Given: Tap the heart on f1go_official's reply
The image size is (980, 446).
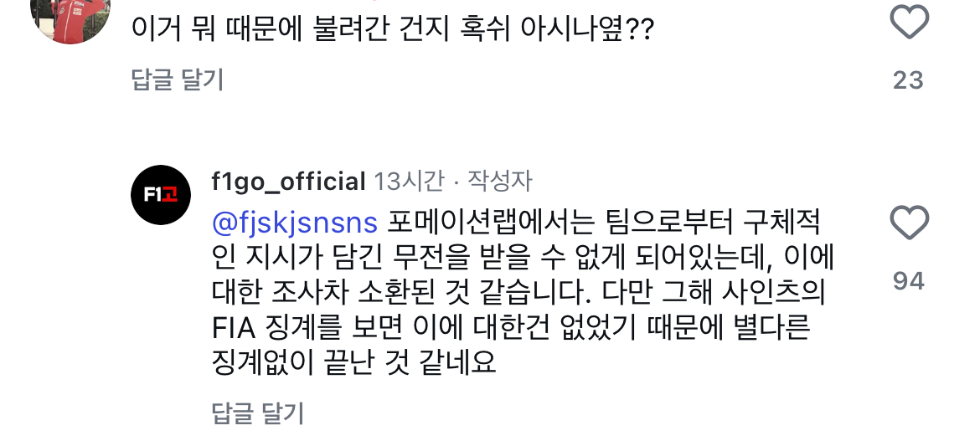Looking at the screenshot, I should pyautogui.click(x=909, y=223).
